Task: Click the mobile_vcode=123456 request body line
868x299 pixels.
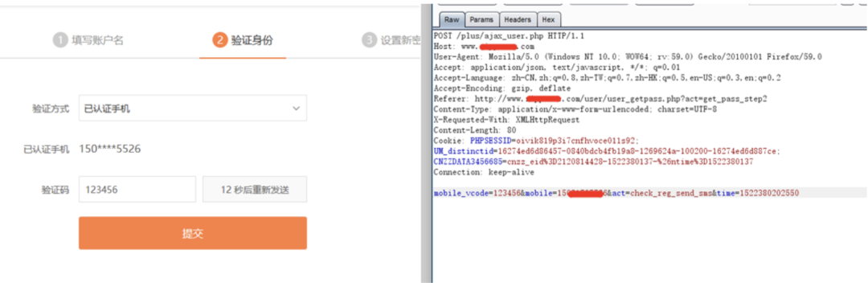Action: [x=616, y=194]
